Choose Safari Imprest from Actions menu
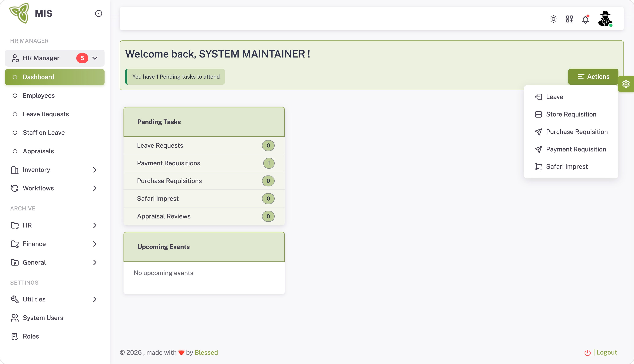Image resolution: width=634 pixels, height=364 pixels. tap(567, 166)
